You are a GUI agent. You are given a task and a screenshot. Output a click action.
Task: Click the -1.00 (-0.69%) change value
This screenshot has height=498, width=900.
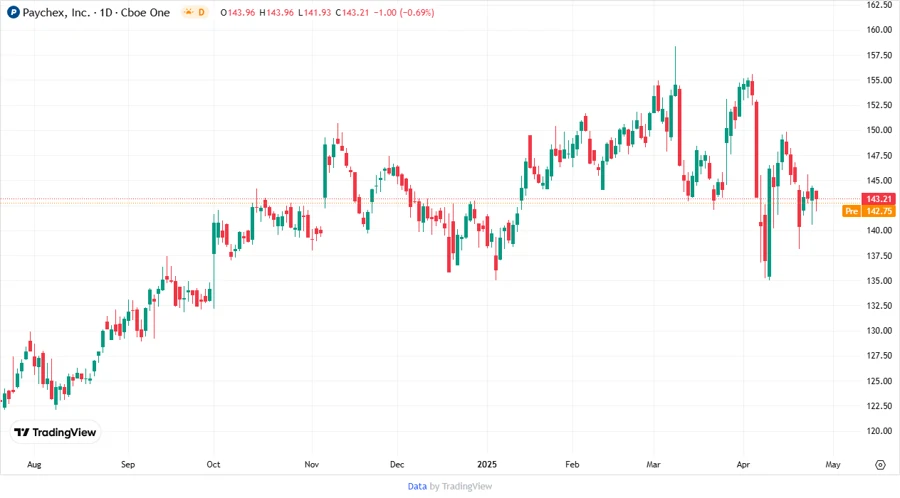coord(404,11)
